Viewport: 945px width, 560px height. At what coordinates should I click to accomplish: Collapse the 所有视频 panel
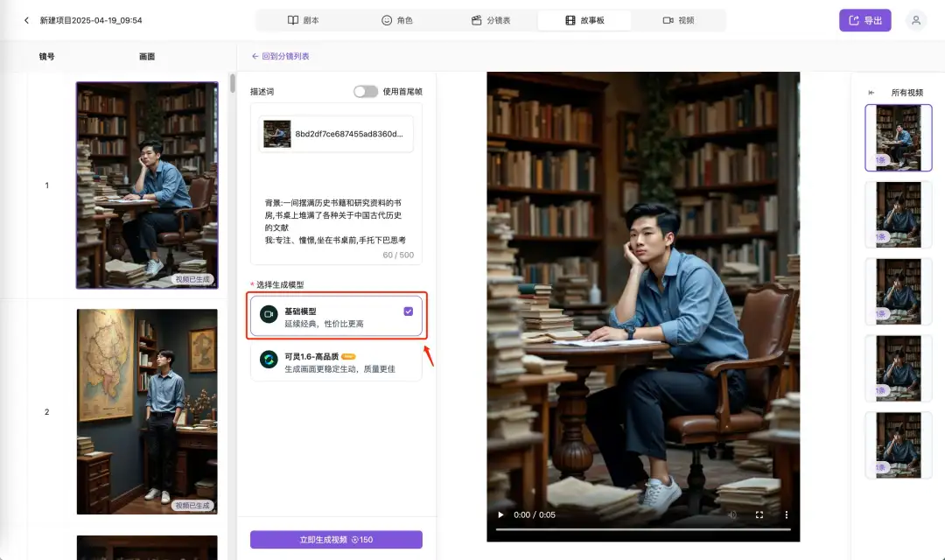871,93
